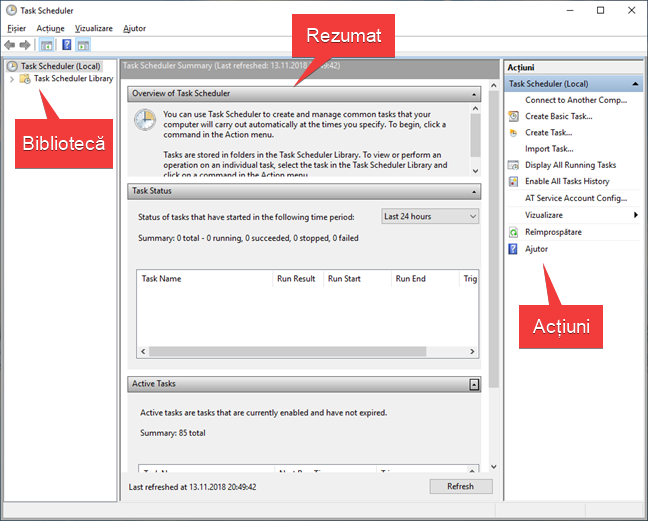Screen dimensions: 648x521
Task: Open the Vizualizare menu in menu bar
Action: [94, 29]
